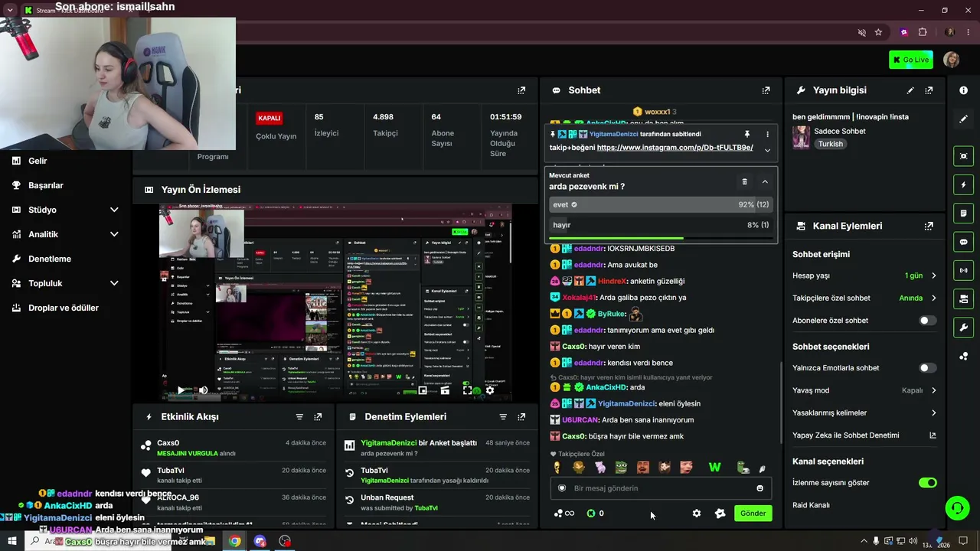Vote the evet poll option

(x=661, y=205)
